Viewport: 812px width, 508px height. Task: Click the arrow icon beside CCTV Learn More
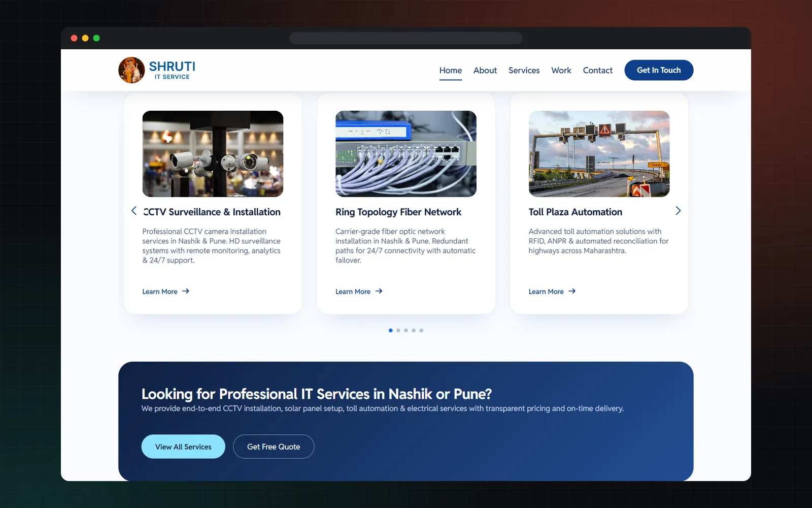pyautogui.click(x=186, y=291)
